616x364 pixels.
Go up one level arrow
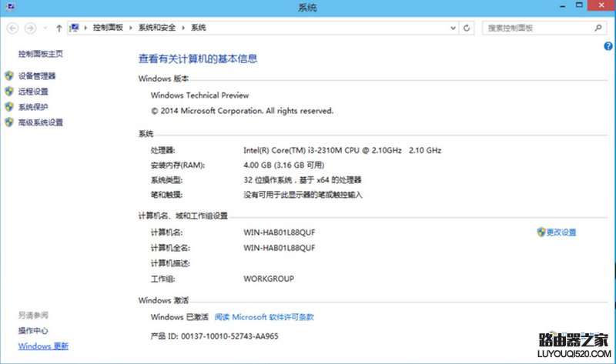59,28
